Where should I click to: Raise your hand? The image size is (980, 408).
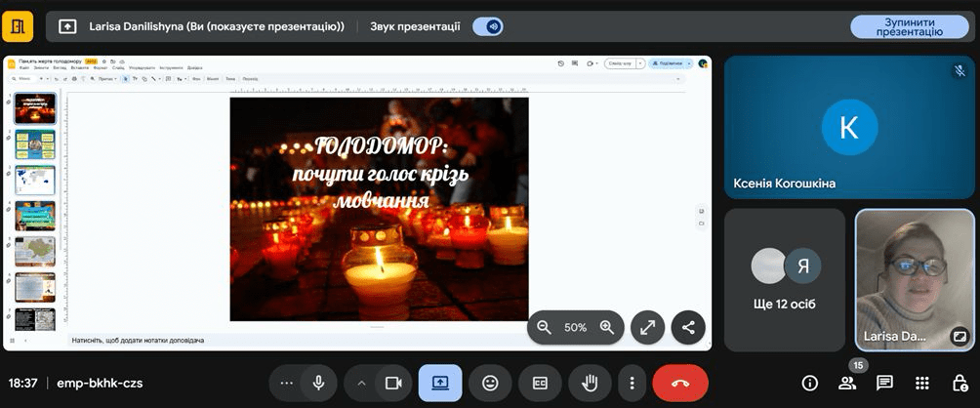point(590,384)
